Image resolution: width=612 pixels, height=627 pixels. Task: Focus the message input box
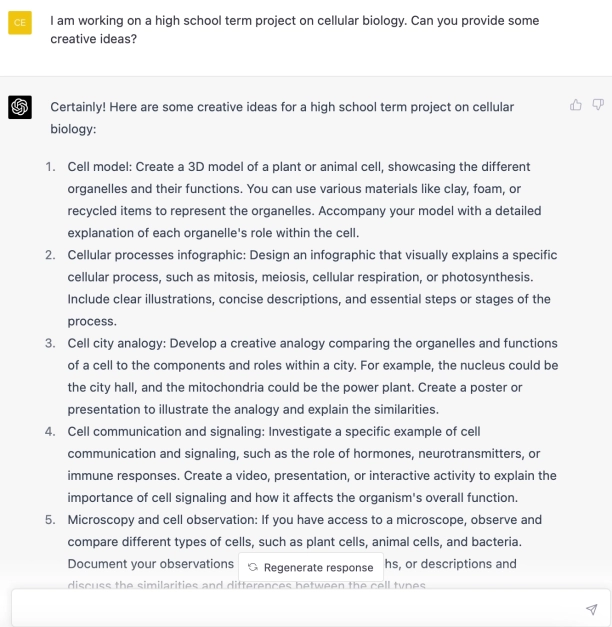tap(300, 608)
